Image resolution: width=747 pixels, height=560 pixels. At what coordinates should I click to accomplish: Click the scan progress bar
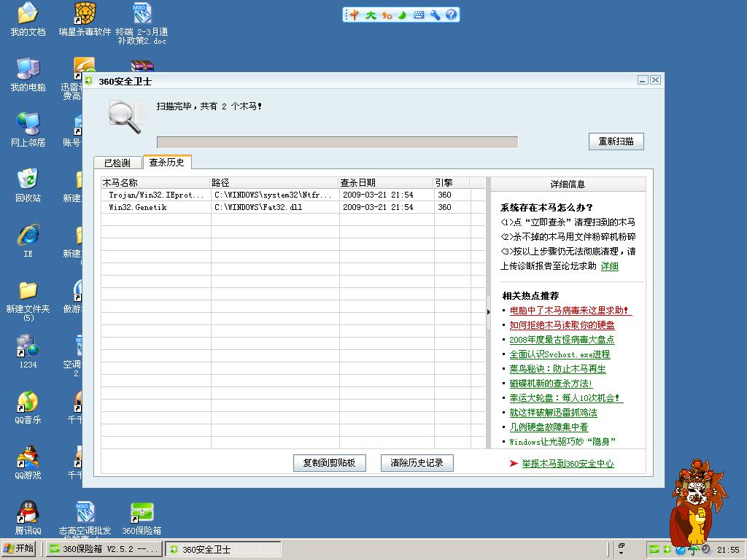pos(337,142)
